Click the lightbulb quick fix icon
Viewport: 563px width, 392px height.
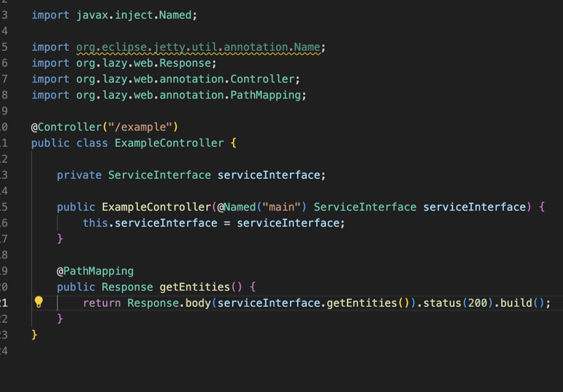[x=39, y=303]
